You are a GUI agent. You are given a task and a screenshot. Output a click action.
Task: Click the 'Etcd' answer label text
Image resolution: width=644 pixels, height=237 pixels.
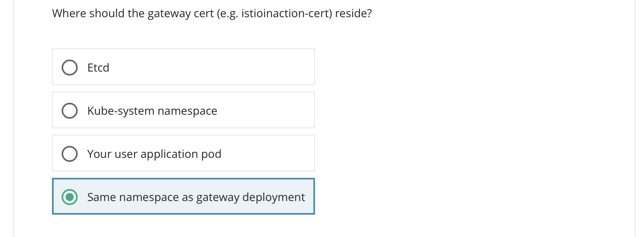click(x=98, y=68)
